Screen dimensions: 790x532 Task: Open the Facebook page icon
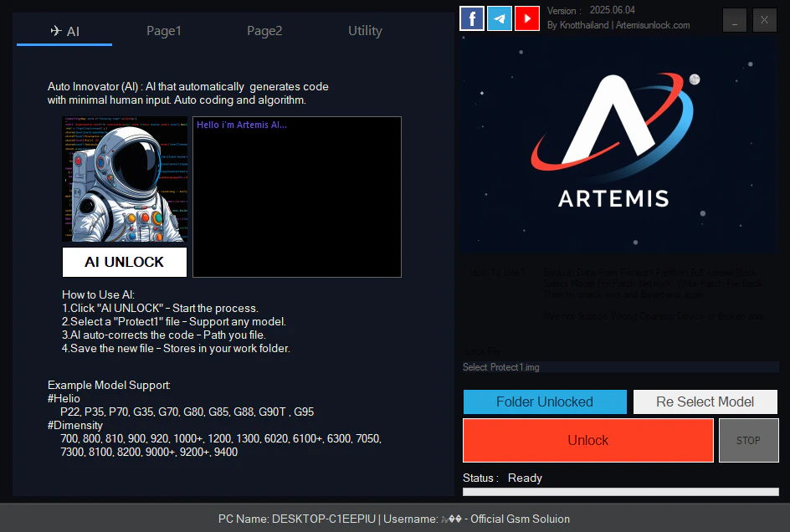(x=472, y=18)
